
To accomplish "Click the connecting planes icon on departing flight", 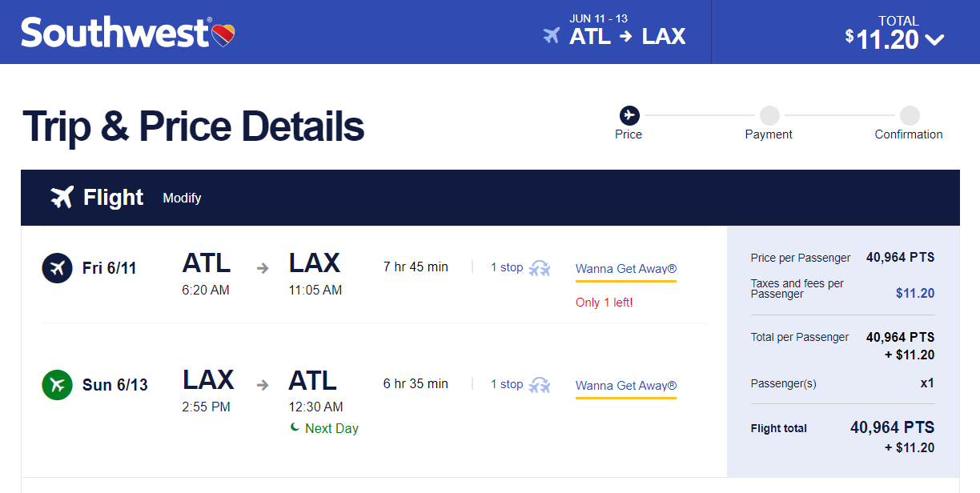I will 540,268.
